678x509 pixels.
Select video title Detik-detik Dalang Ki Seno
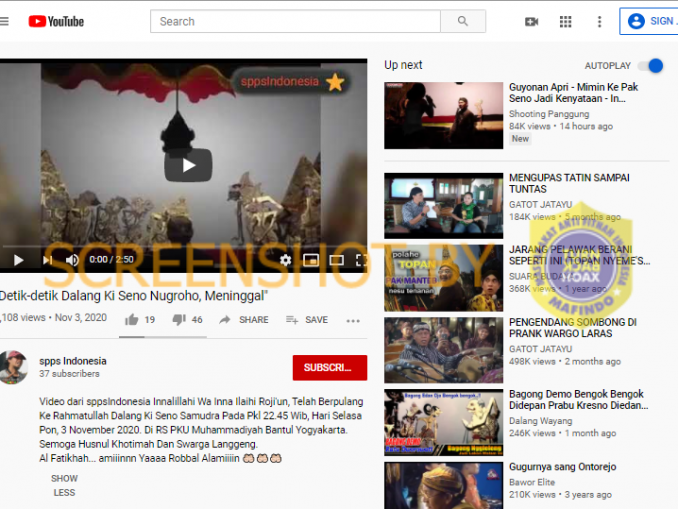coord(134,296)
